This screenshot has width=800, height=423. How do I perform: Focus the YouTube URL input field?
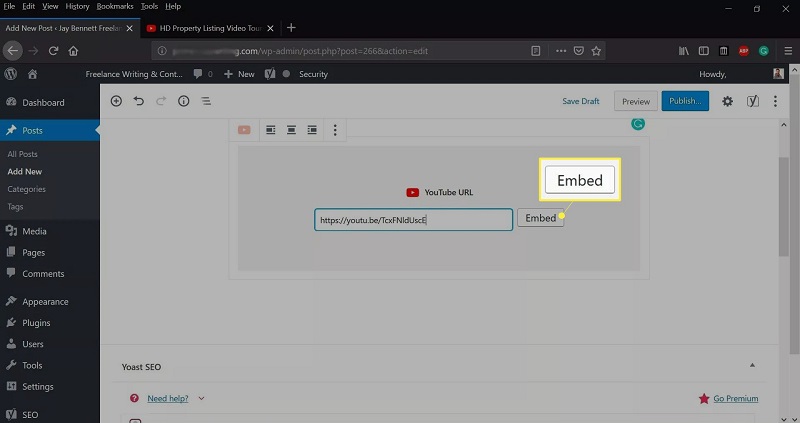click(x=413, y=220)
